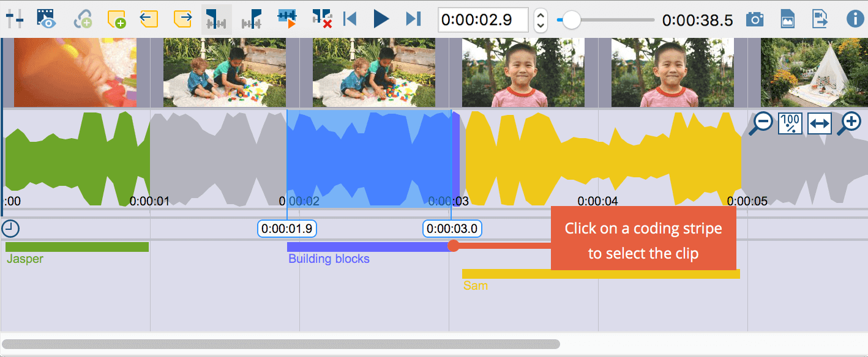This screenshot has width=868, height=357.
Task: Jump to the next memo
Action: [x=182, y=19]
